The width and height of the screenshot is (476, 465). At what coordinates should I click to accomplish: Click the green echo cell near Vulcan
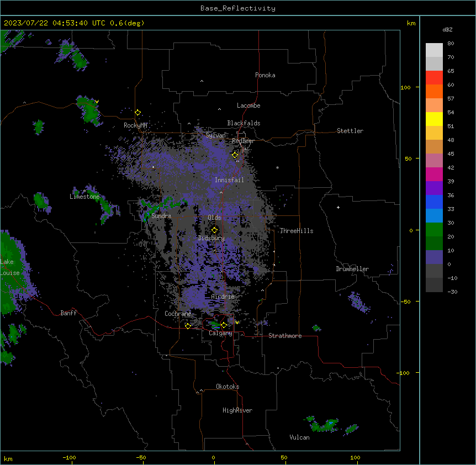[x=325, y=425]
